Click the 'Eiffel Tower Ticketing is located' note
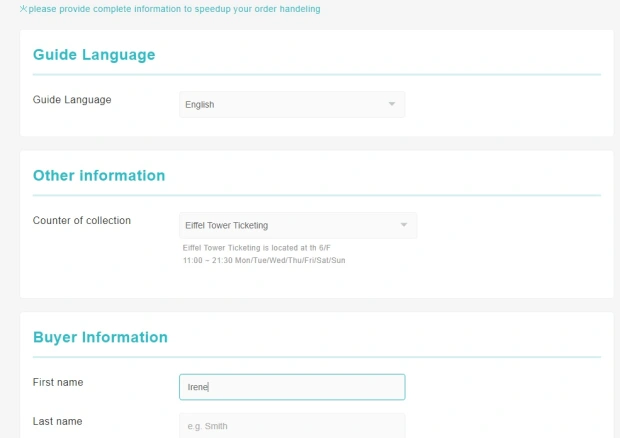Screen dimensions: 620x438 (256, 248)
